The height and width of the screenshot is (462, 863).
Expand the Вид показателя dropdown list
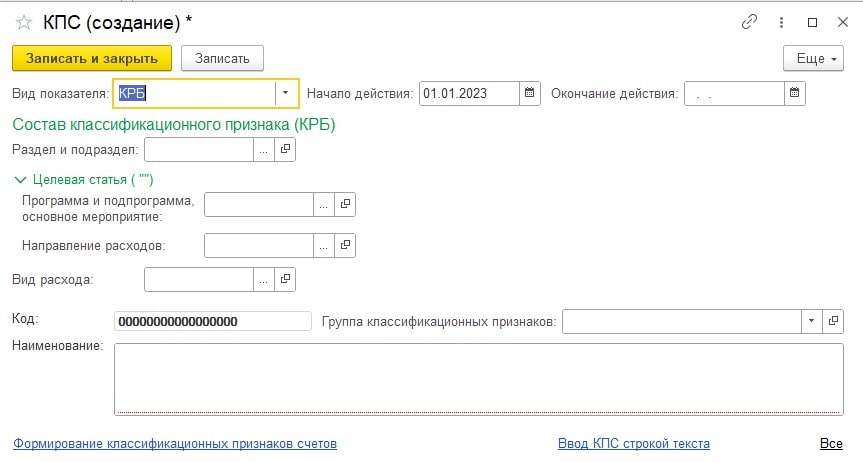point(286,93)
